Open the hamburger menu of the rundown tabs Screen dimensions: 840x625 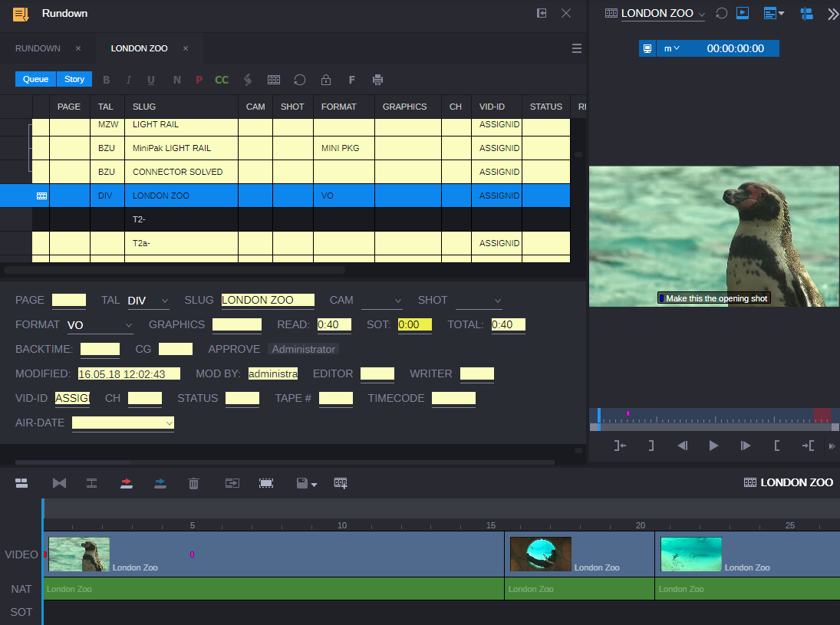click(576, 48)
